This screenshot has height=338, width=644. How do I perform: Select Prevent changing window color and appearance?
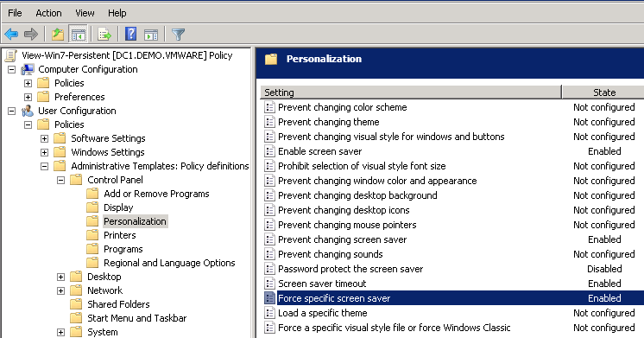coord(377,181)
